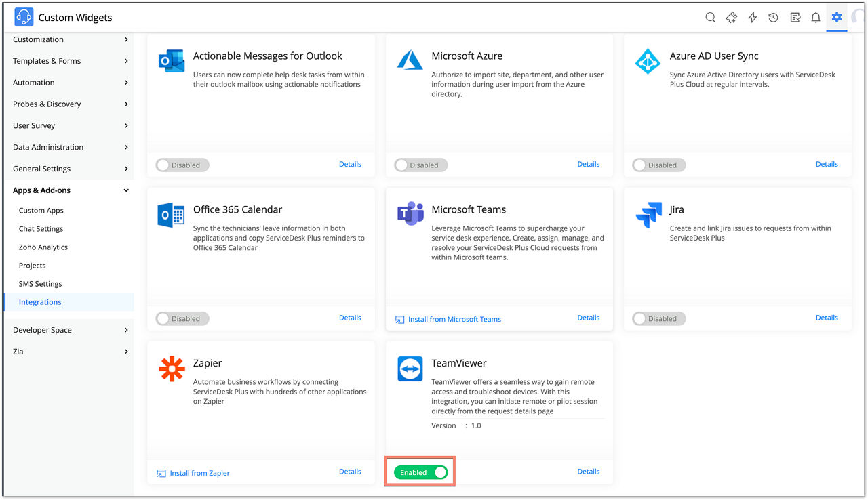868x500 pixels.
Task: Enable the Azure AD User Sync toggle
Action: [658, 165]
